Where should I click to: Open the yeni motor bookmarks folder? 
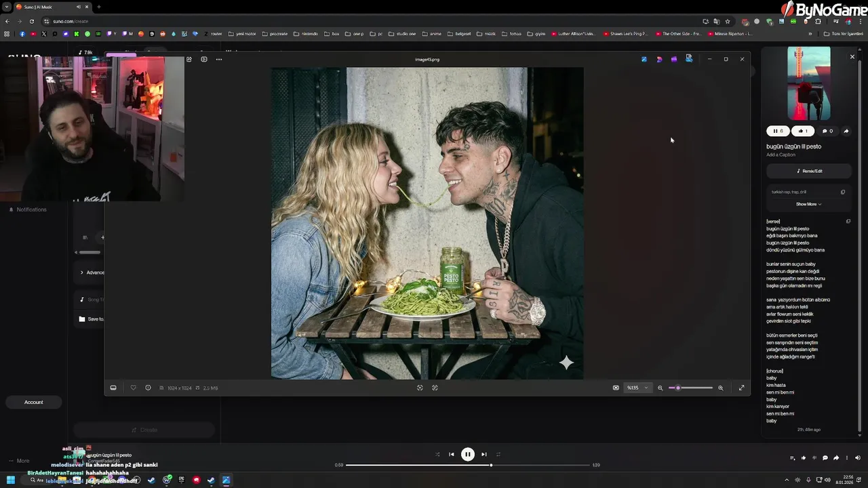click(x=242, y=33)
